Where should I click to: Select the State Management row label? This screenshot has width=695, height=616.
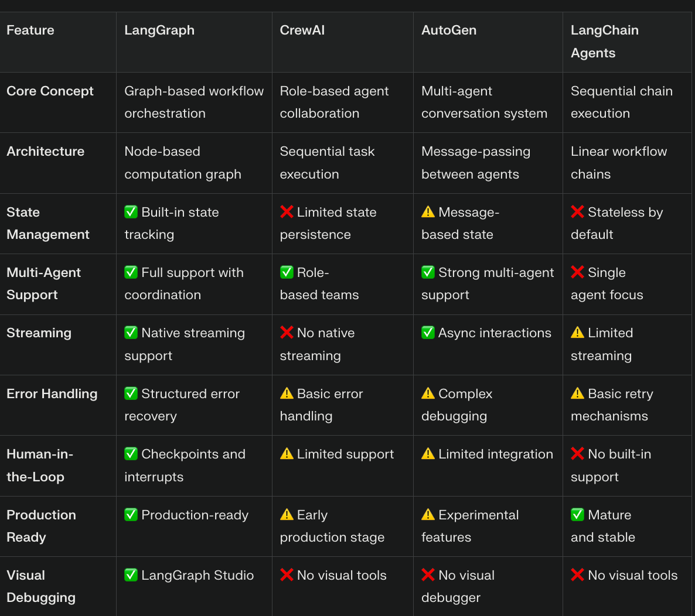tap(48, 223)
